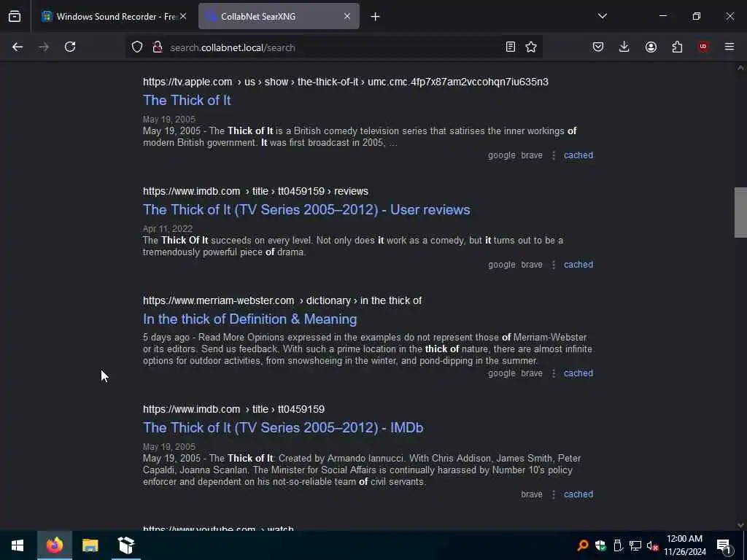Image resolution: width=747 pixels, height=560 pixels.
Task: Click the orange search tray icon
Action: point(582,545)
